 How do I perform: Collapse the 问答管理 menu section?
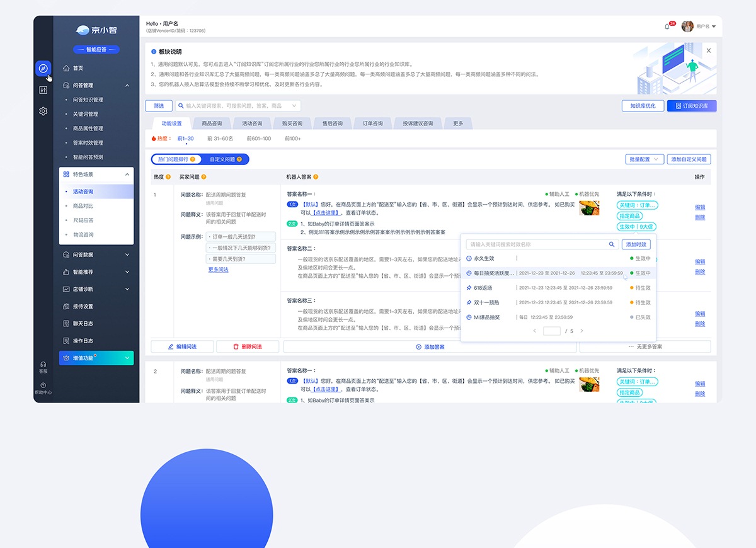click(x=127, y=86)
